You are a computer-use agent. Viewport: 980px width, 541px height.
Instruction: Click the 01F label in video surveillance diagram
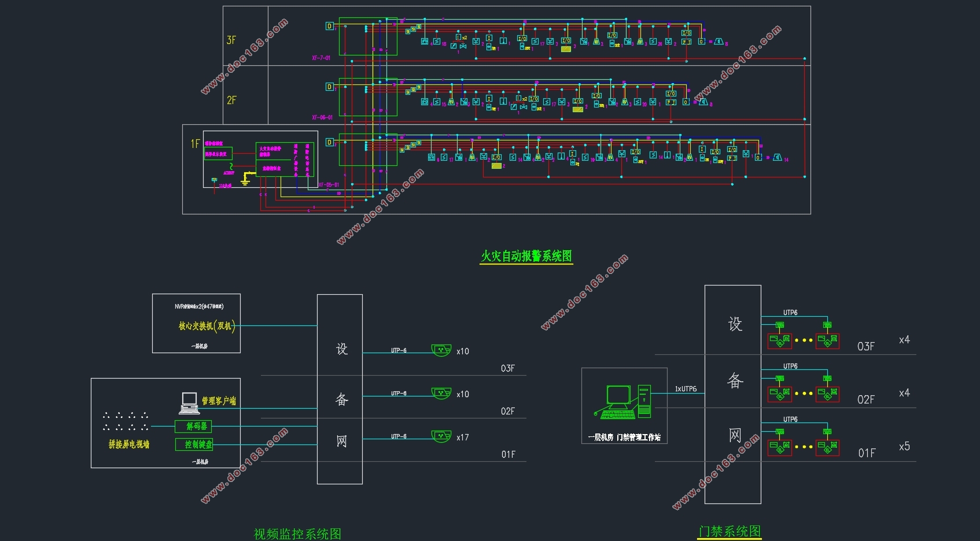point(508,454)
